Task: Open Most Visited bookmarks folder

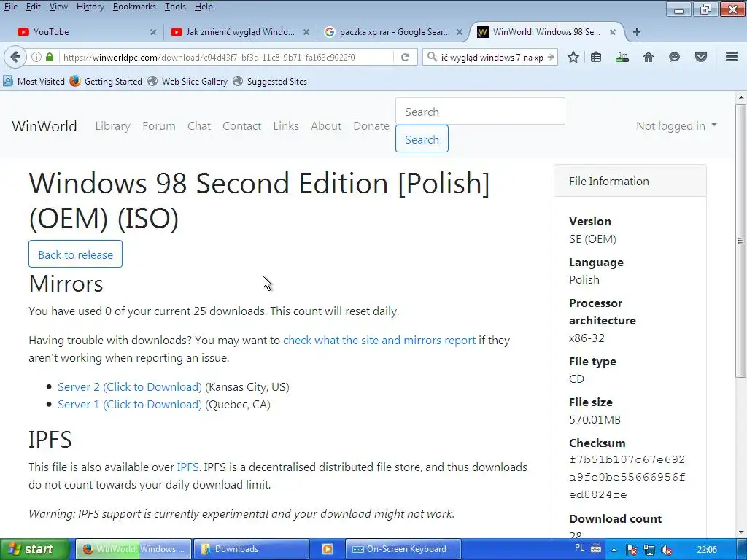Action: [34, 82]
